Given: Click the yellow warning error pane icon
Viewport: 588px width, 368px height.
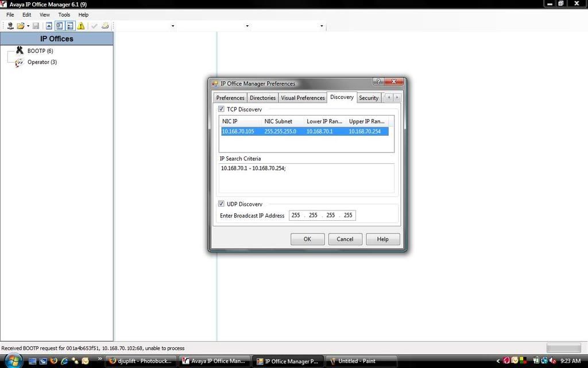Looking at the screenshot, I should point(80,26).
